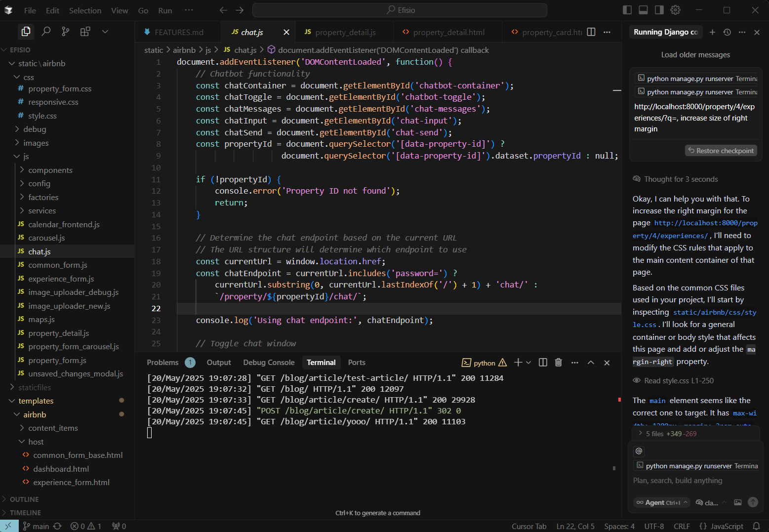769x532 pixels.
Task: Open the Explorer view icon
Action: tap(26, 32)
